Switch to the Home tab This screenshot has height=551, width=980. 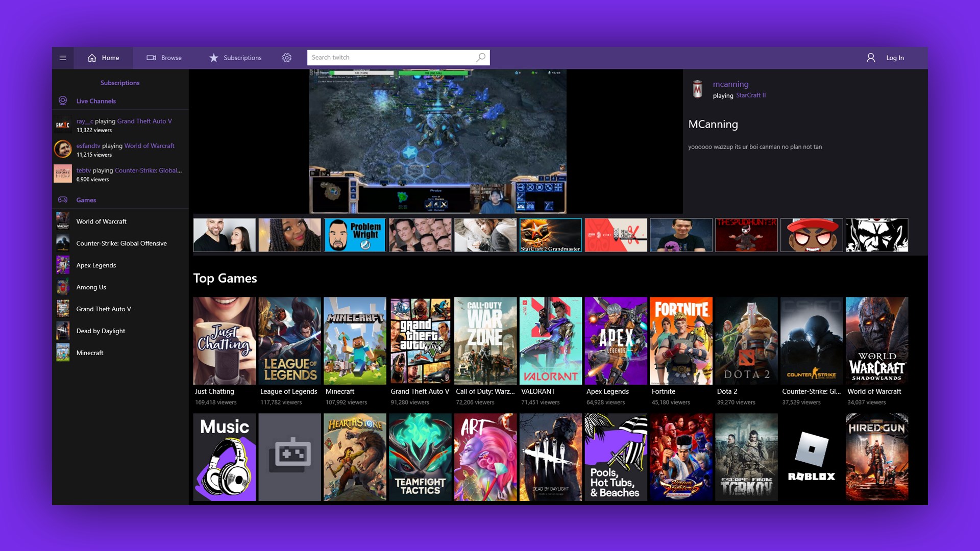click(103, 58)
